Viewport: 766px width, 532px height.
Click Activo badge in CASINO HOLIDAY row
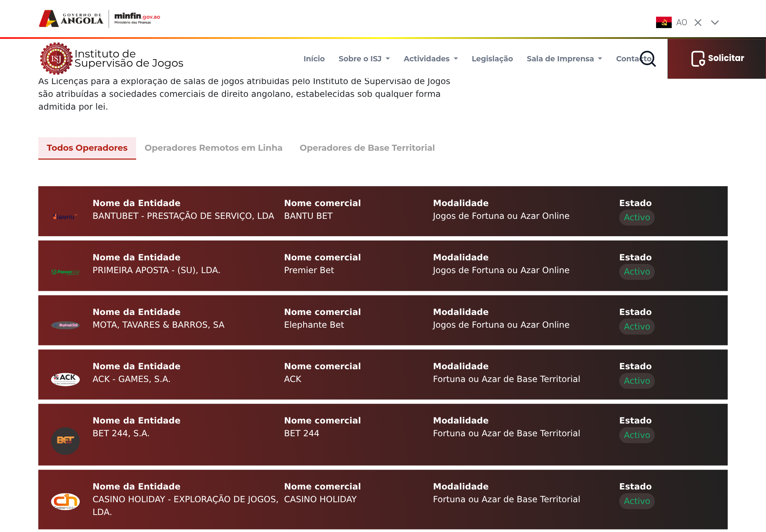(637, 501)
